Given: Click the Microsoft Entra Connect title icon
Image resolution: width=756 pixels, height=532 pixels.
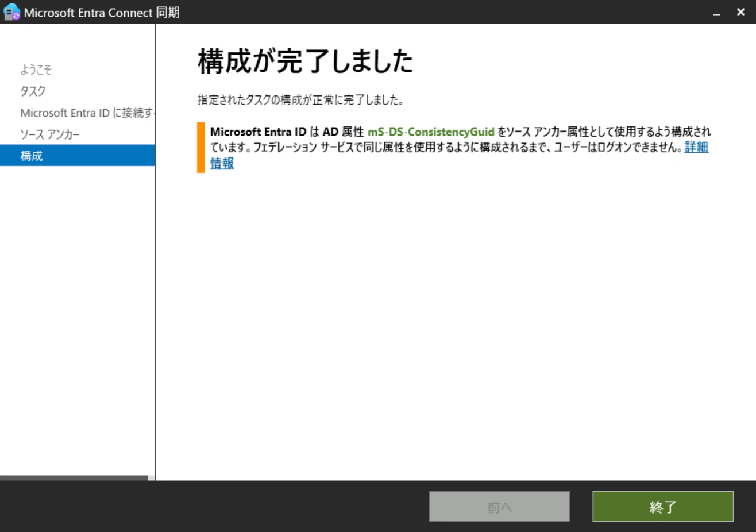Looking at the screenshot, I should click(11, 12).
